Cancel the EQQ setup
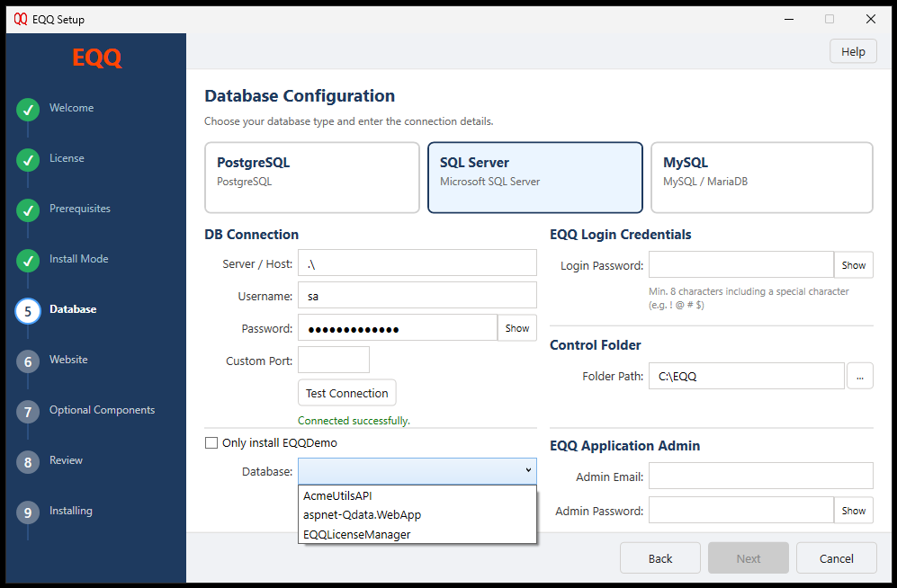 tap(837, 558)
